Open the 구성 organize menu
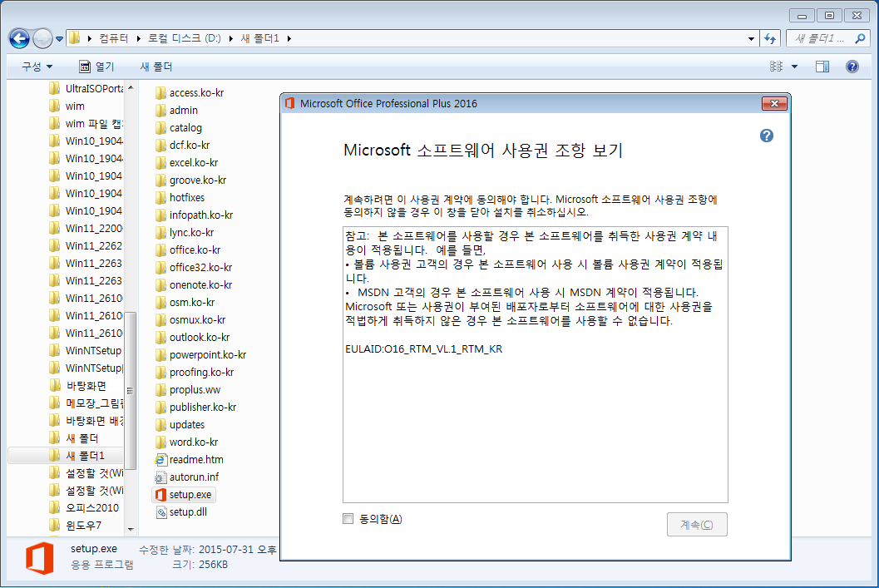 coord(37,67)
